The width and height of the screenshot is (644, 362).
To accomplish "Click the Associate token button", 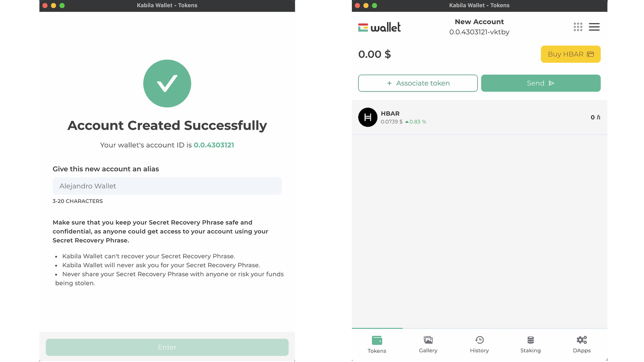I will [418, 83].
